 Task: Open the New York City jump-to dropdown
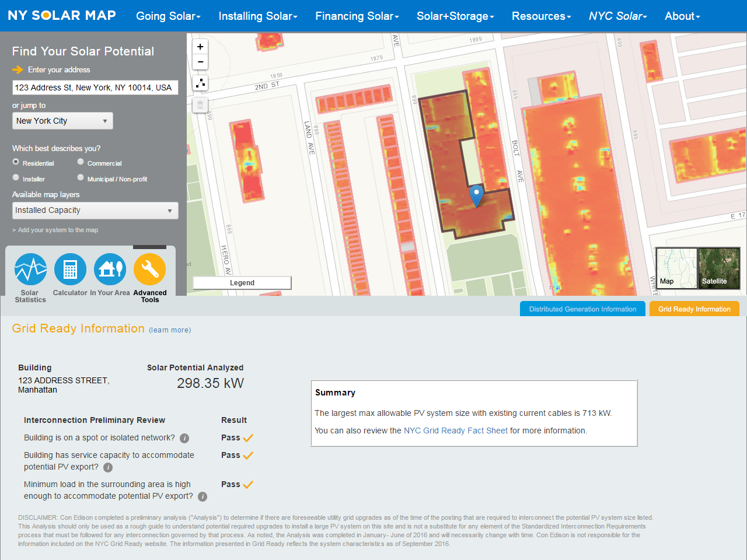(x=62, y=121)
